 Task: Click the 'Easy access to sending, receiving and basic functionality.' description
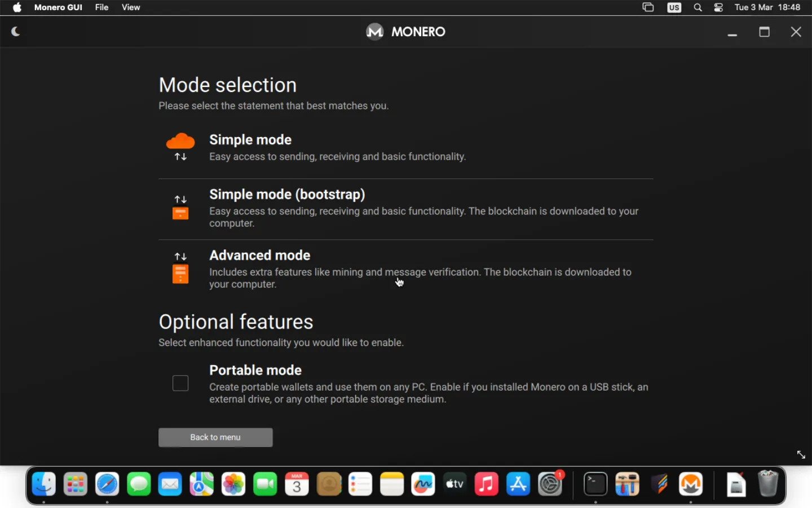338,157
